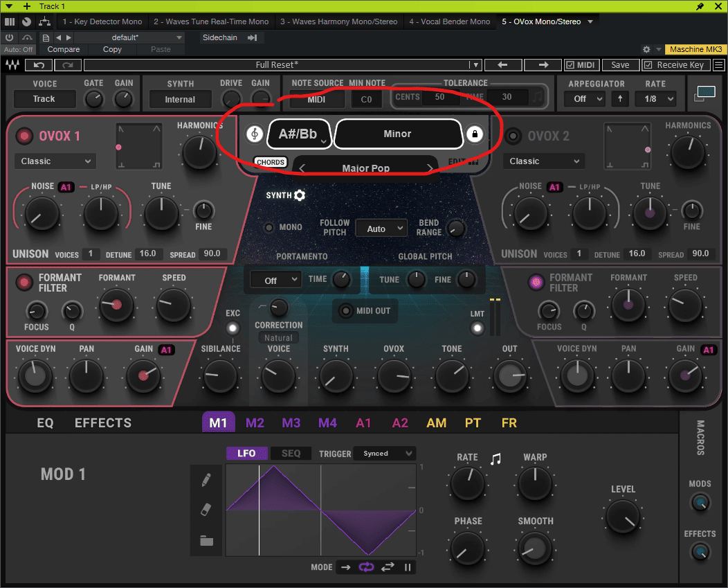728x588 pixels.
Task: Switch to 3 - Waves Harmony tab
Action: click(x=338, y=21)
